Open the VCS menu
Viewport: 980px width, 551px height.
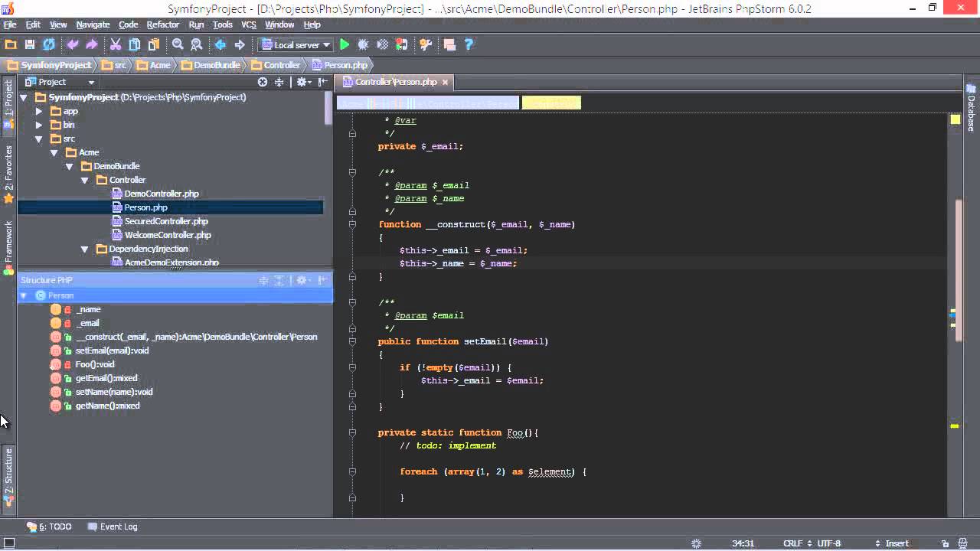(x=249, y=24)
